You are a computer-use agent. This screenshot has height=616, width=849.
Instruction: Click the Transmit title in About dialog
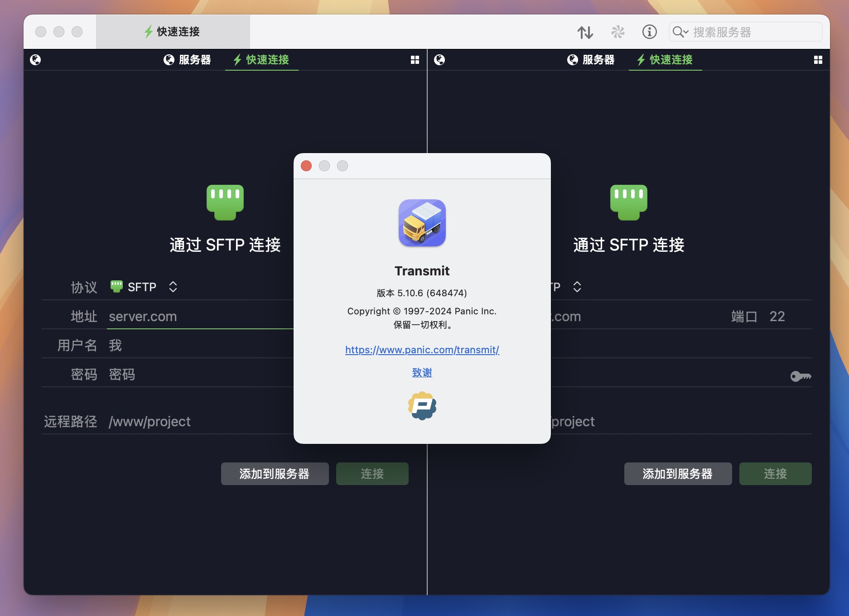tap(422, 271)
